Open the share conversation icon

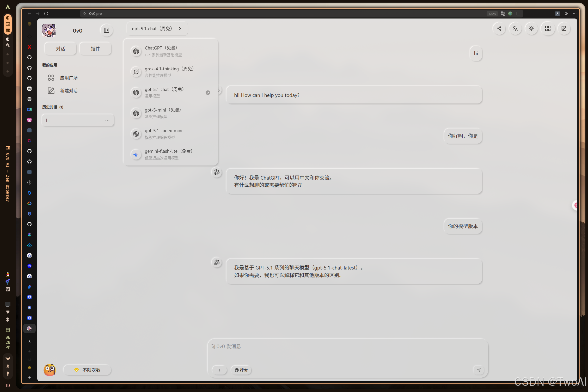pos(499,29)
